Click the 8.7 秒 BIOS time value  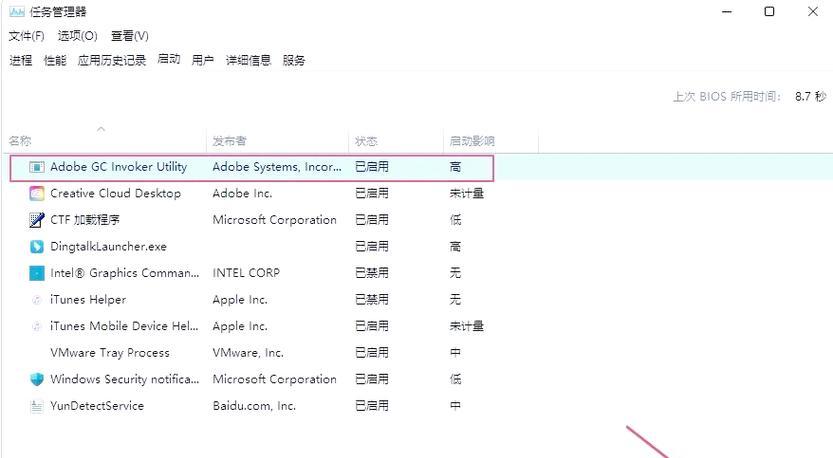coord(811,97)
